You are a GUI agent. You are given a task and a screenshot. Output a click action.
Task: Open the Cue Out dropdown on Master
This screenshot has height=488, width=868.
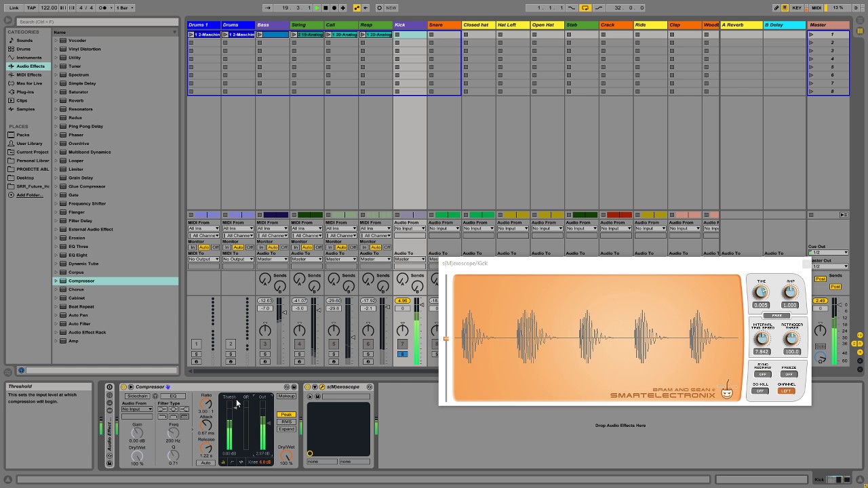click(x=828, y=252)
